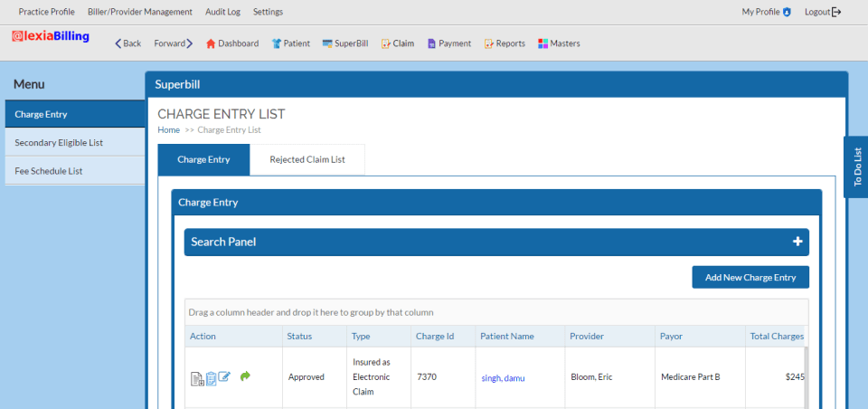Open the Payment module
Screen dimensions: 868x409
pyautogui.click(x=449, y=43)
